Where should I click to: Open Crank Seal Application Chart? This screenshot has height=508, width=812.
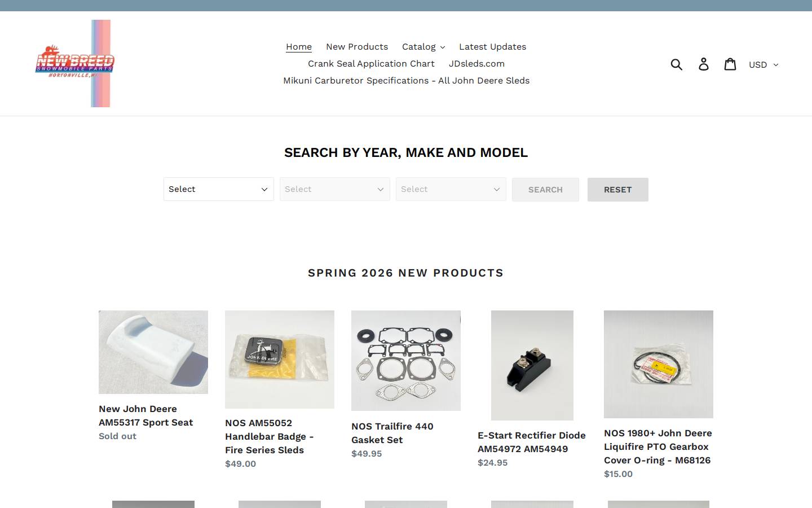(x=371, y=64)
